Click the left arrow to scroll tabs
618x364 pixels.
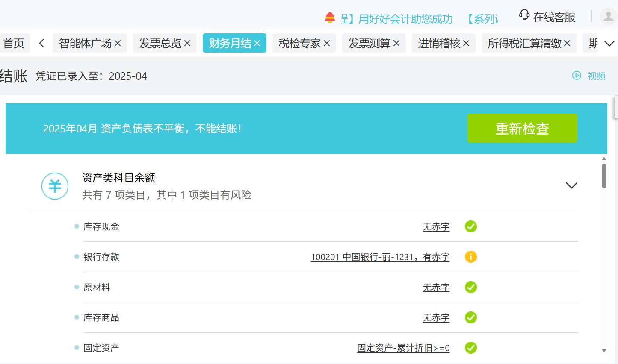[x=41, y=43]
